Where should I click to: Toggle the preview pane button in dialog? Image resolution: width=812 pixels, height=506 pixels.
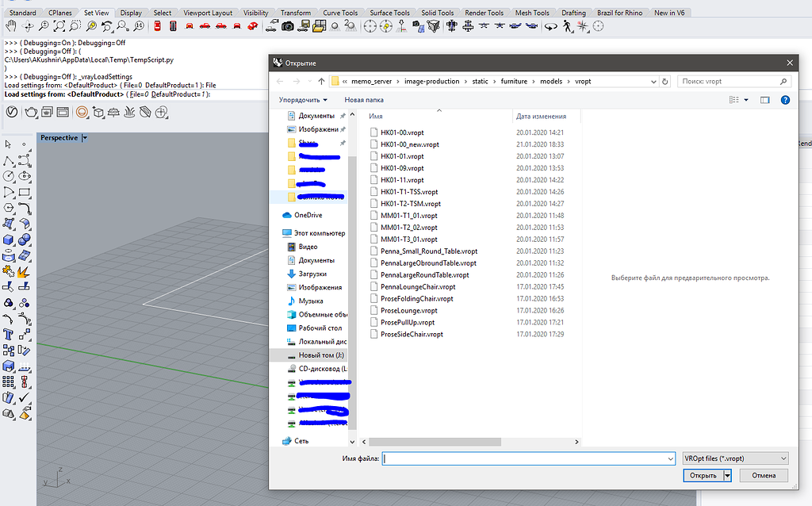(765, 100)
